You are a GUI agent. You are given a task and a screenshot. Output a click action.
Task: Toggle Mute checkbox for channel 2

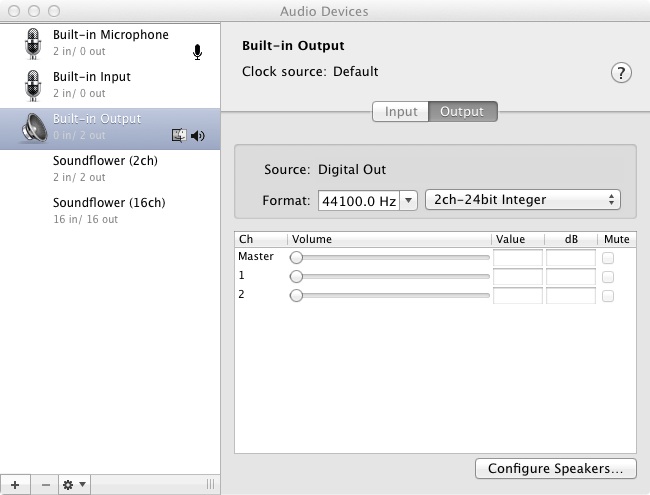tap(608, 296)
